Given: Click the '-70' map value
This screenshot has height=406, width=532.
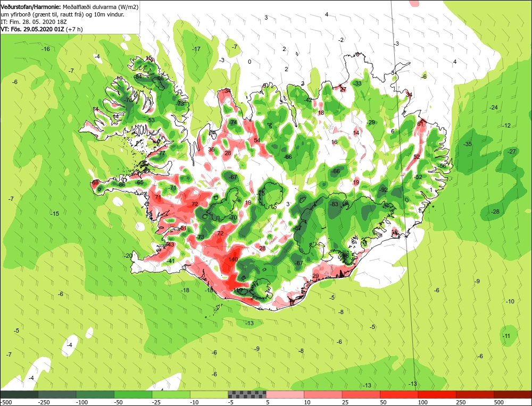Looking at the screenshot, I should coord(233,217).
